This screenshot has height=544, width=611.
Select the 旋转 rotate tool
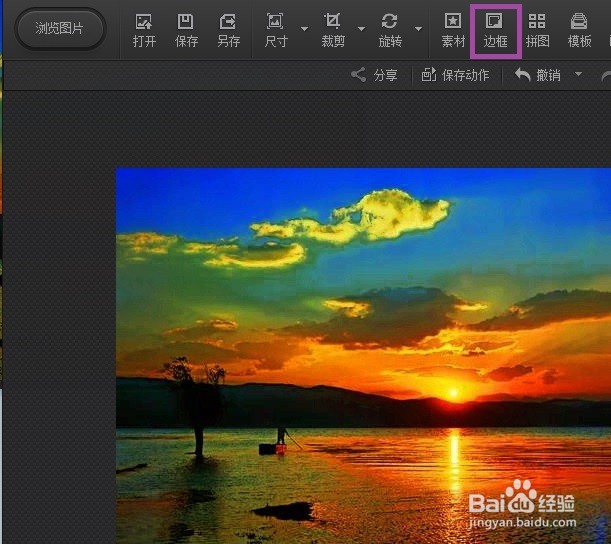[390, 30]
